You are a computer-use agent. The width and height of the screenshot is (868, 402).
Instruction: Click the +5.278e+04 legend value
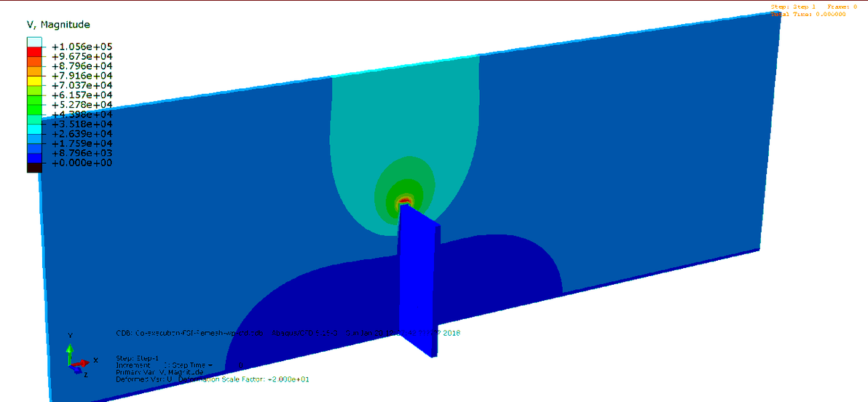coord(82,105)
